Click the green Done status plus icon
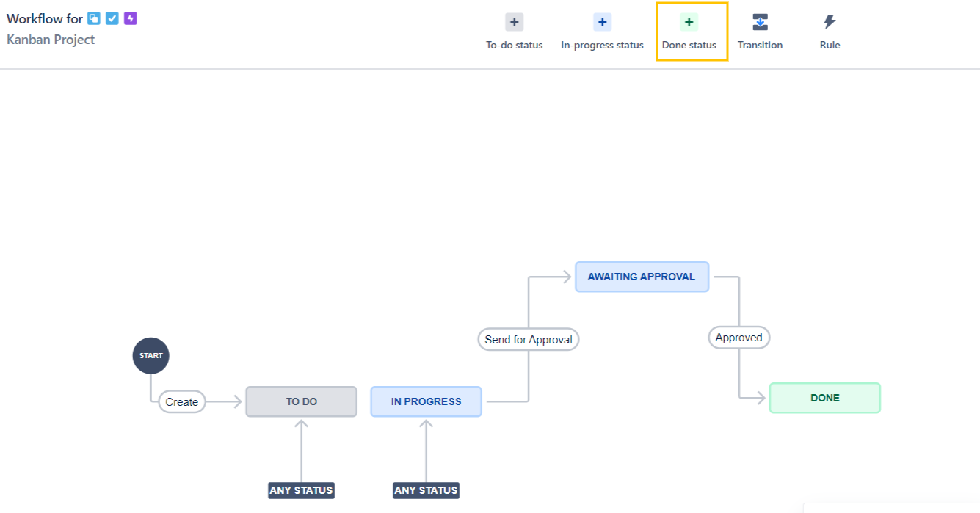Image resolution: width=980 pixels, height=513 pixels. tap(689, 23)
